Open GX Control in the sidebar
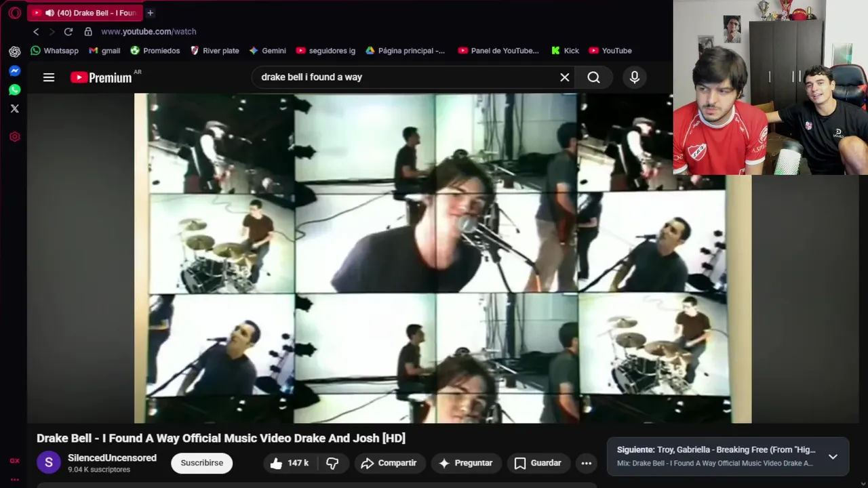 pyautogui.click(x=14, y=461)
